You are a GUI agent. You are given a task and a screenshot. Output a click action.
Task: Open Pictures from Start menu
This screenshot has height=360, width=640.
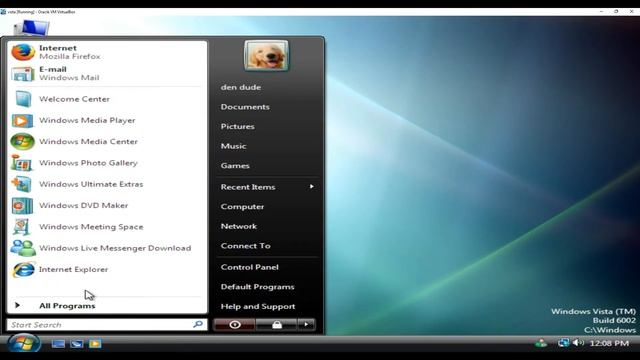(238, 127)
